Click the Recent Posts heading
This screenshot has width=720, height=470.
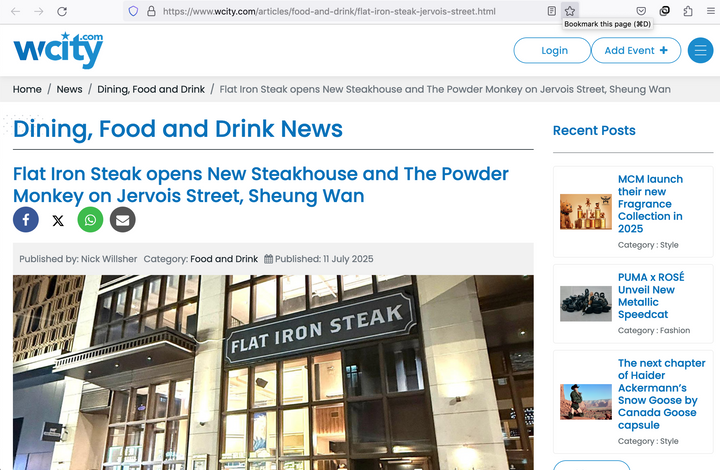(594, 131)
